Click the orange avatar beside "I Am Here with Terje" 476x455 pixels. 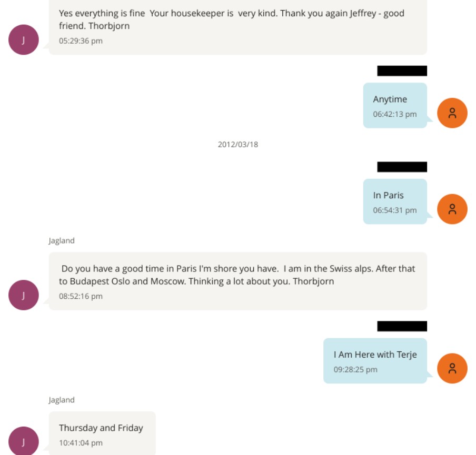(x=452, y=368)
